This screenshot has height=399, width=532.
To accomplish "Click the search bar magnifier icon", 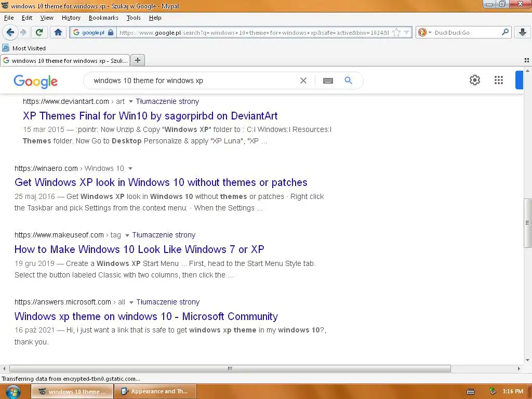I will point(505,32).
